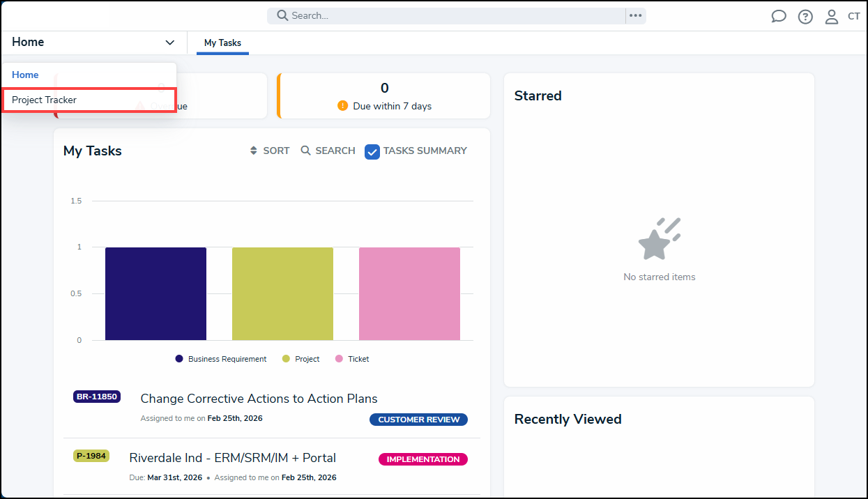
Task: Click the Project legend color toggle
Action: pos(286,359)
